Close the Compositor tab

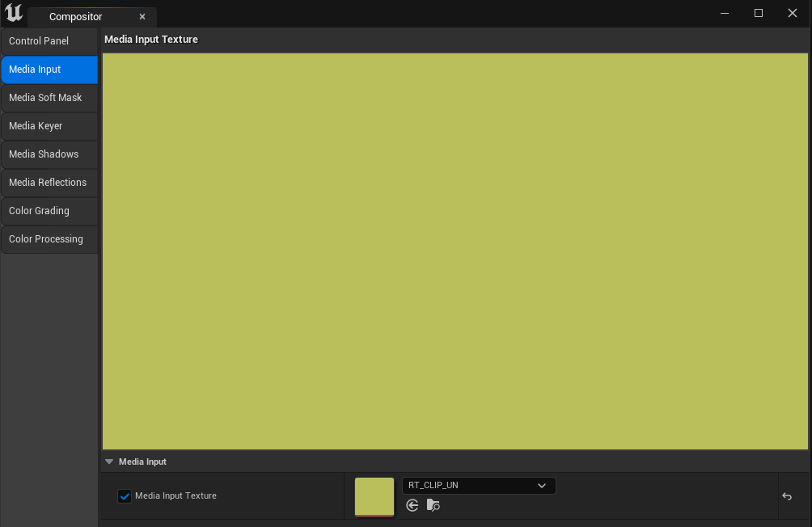pos(142,17)
